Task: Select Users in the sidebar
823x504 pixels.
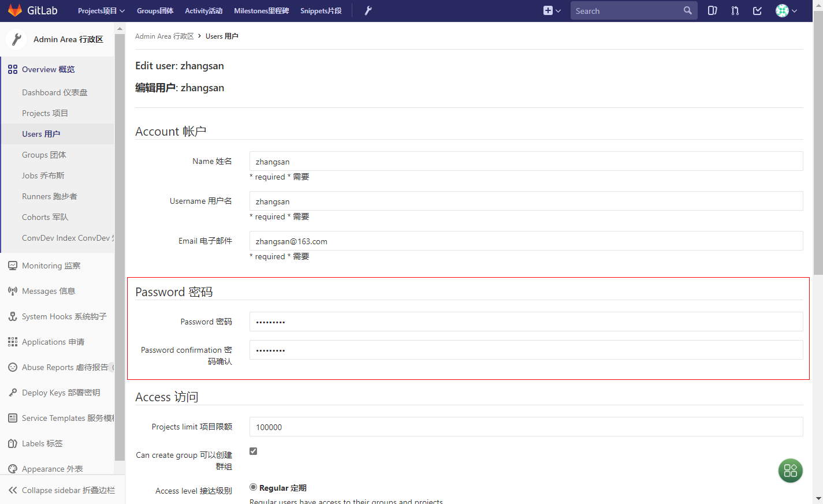Action: pos(41,134)
